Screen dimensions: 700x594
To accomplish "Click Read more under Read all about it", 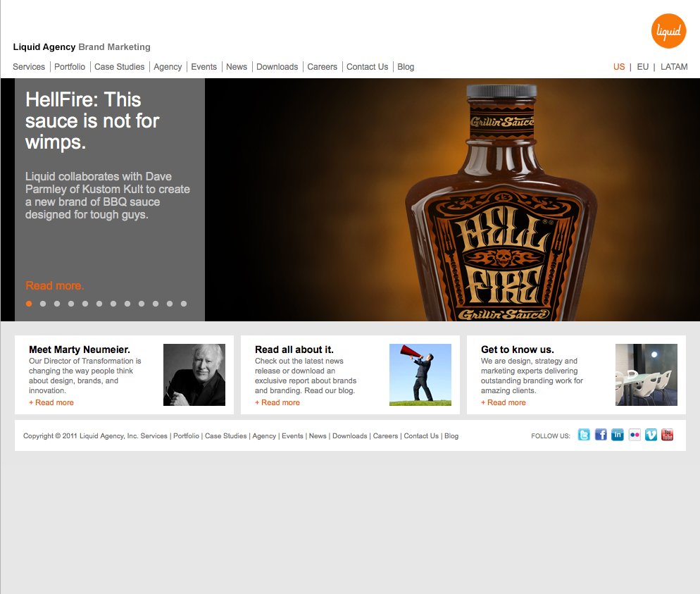I will (277, 402).
